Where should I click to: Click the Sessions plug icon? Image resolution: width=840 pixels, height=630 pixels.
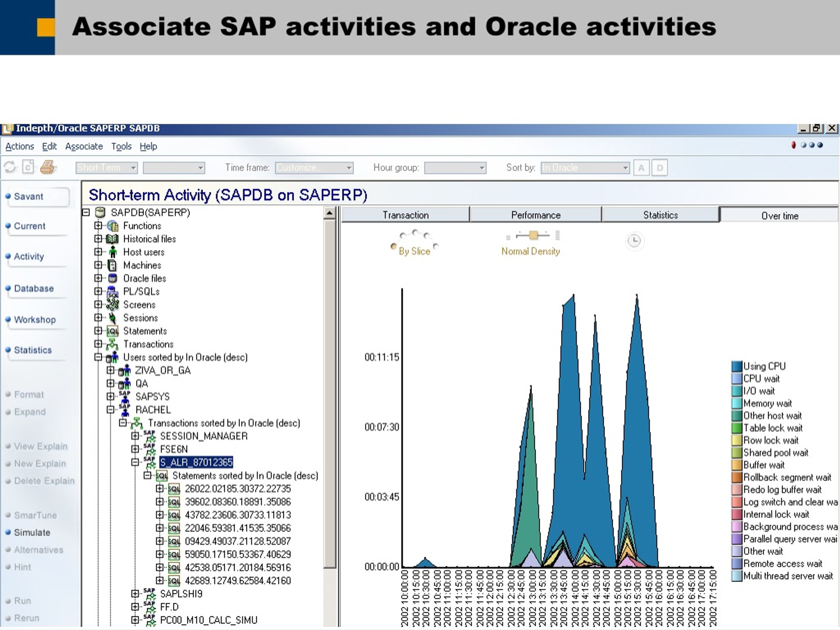tap(113, 318)
